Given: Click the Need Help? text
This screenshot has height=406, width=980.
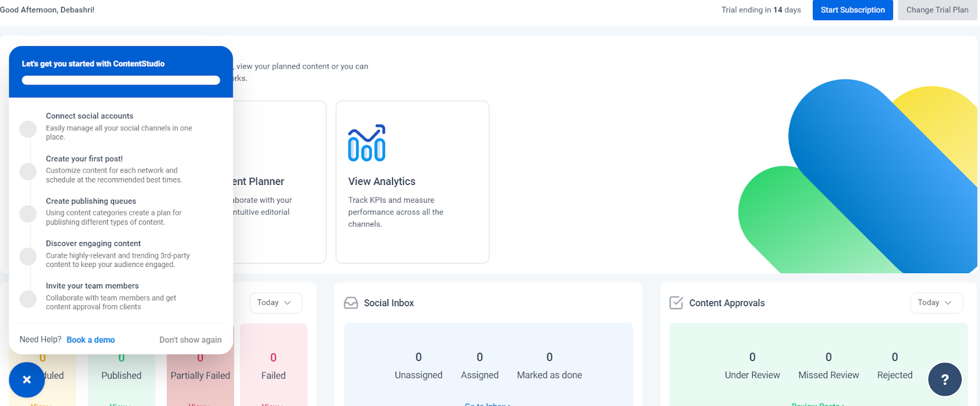Looking at the screenshot, I should pyautogui.click(x=40, y=340).
